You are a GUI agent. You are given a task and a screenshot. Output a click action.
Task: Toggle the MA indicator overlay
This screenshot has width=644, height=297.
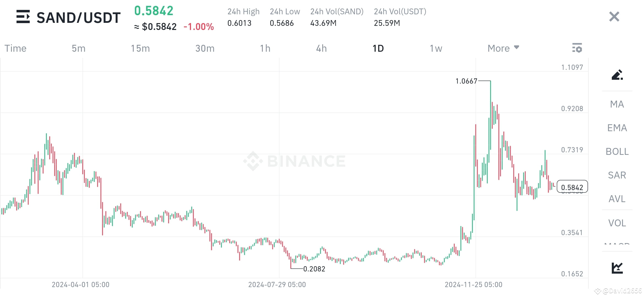pyautogui.click(x=617, y=104)
